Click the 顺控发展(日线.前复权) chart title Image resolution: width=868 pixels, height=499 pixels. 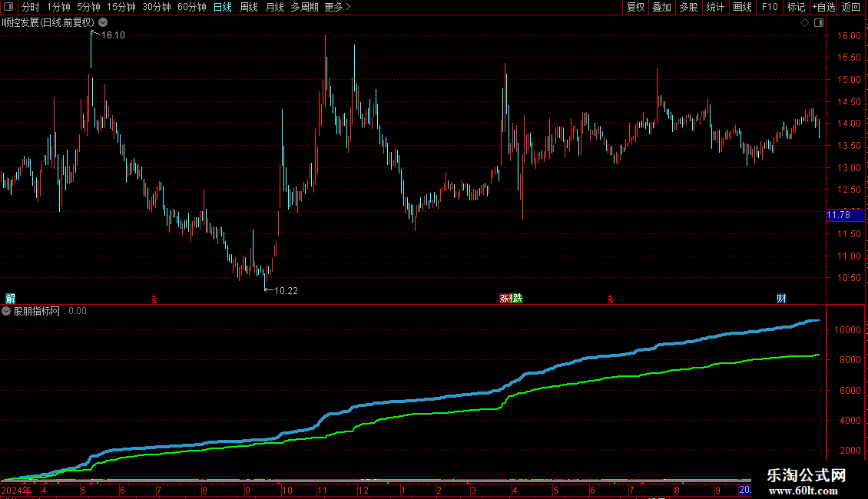pyautogui.click(x=48, y=23)
